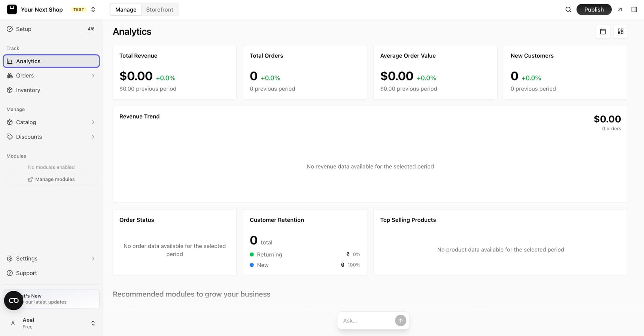The width and height of the screenshot is (644, 336).
Task: Click the Publish button
Action: (594, 9)
